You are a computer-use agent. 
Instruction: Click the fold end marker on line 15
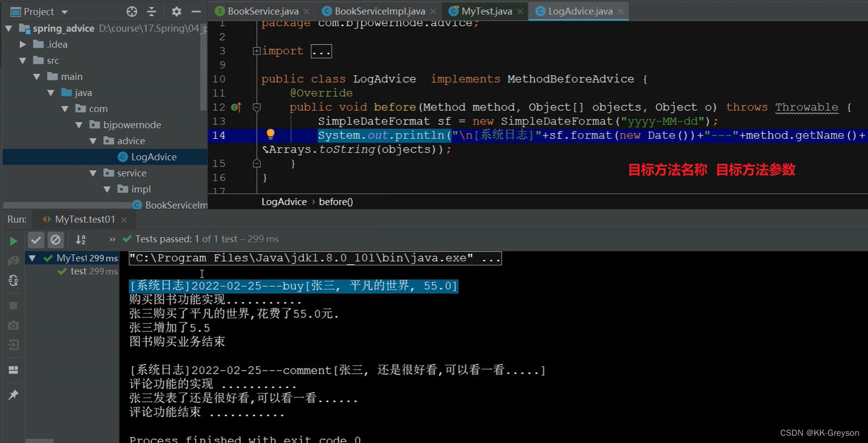256,163
